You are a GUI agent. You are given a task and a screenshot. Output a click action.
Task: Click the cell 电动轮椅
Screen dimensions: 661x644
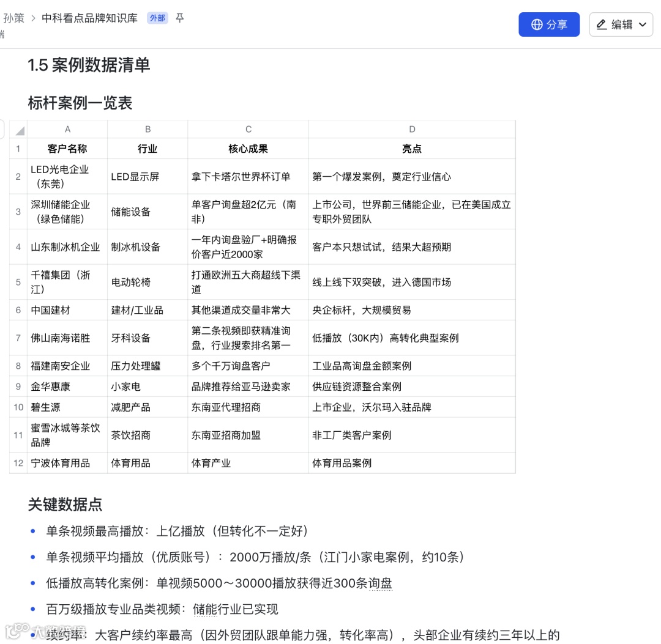tap(148, 282)
